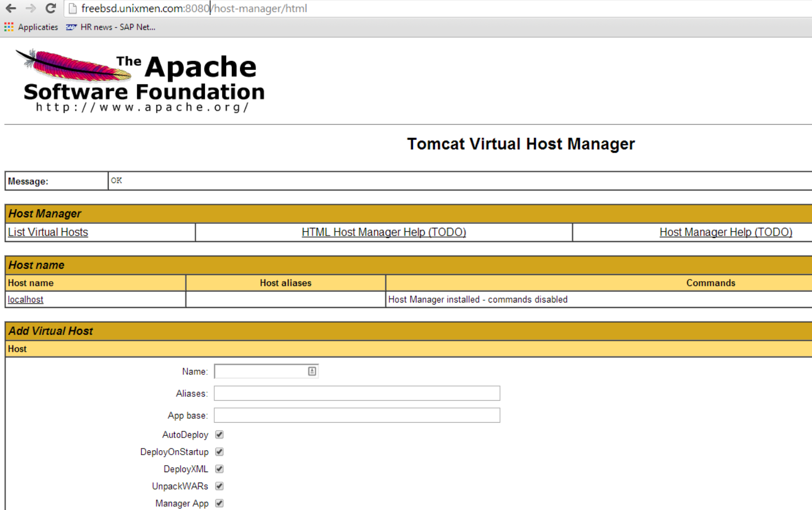Click the http://www.apache.org/ text in logo
The height and width of the screenshot is (510, 812).
point(142,107)
